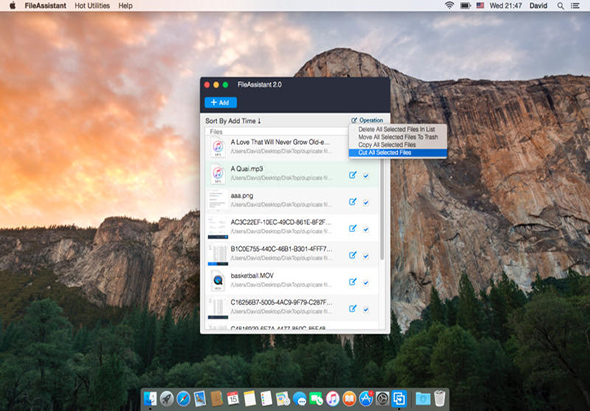Click the edit icon for the B1C0E755 file
The height and width of the screenshot is (411, 590).
point(353,255)
